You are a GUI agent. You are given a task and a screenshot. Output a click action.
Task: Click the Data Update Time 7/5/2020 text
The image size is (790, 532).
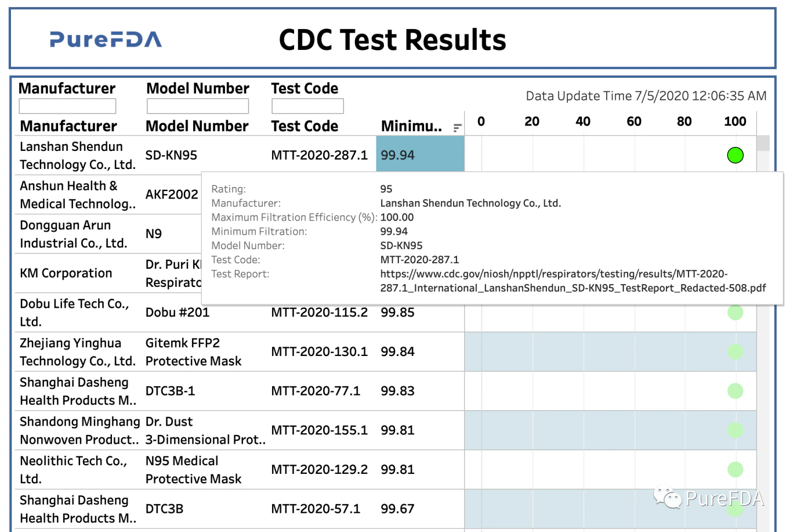[x=646, y=96]
